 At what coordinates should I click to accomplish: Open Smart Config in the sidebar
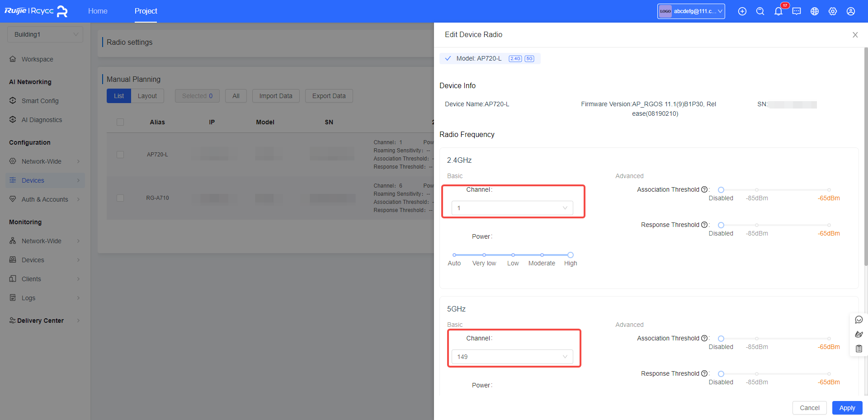pyautogui.click(x=40, y=101)
